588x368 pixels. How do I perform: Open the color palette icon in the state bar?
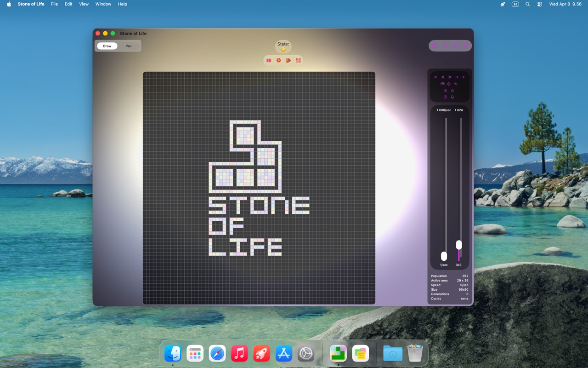click(288, 60)
